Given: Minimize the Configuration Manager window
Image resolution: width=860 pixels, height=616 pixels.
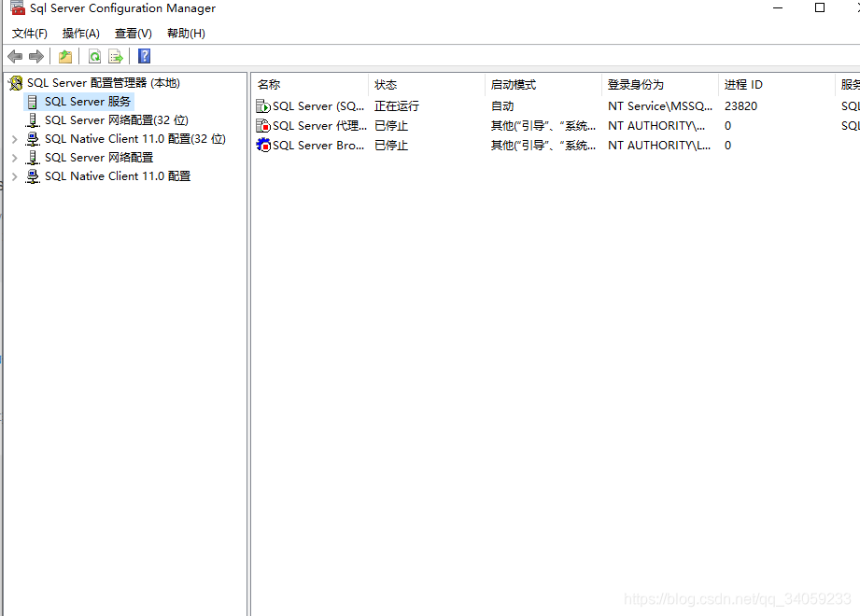Looking at the screenshot, I should coord(778,7).
